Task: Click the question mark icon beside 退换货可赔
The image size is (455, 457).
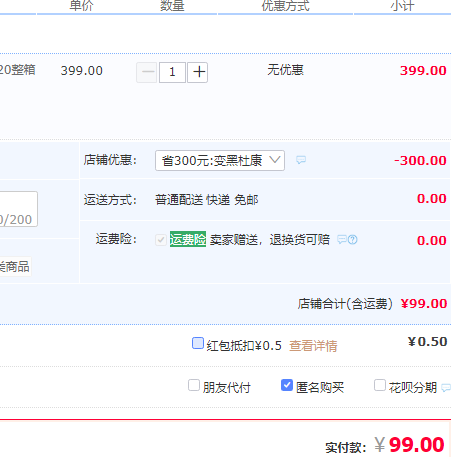Action: tap(353, 240)
